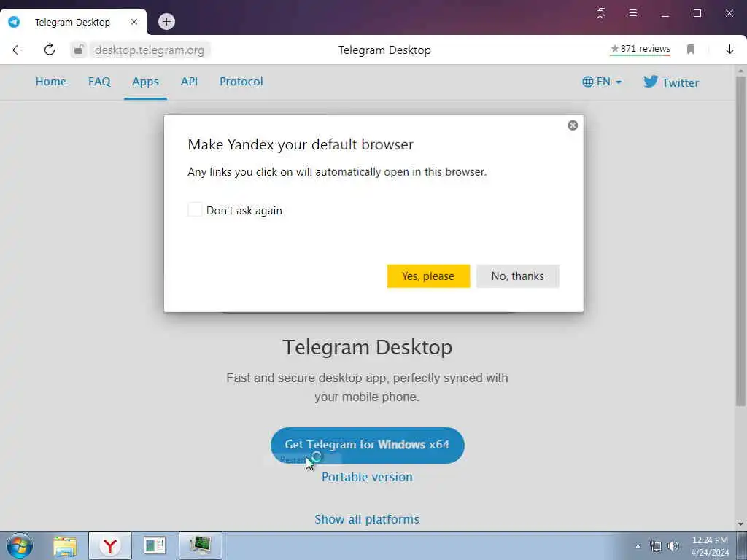Viewport: 747px width, 560px height.
Task: Open File Explorer from the taskbar
Action: (x=65, y=545)
